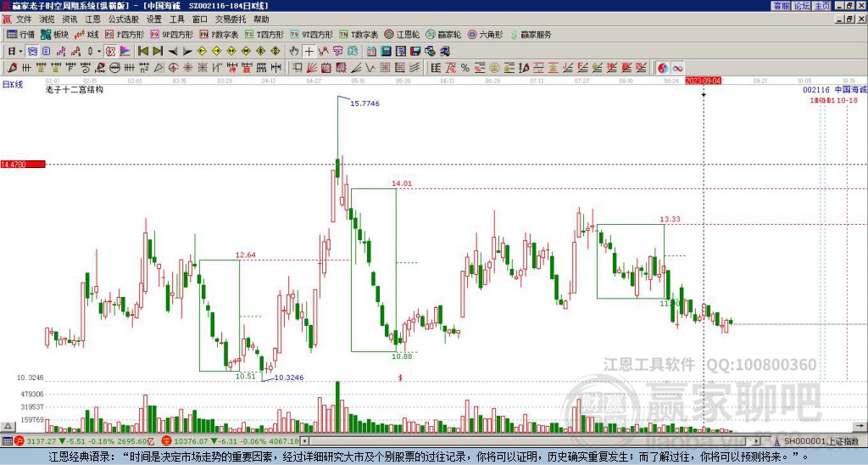
Task: Open the T四方形 tool
Action: click(264, 34)
